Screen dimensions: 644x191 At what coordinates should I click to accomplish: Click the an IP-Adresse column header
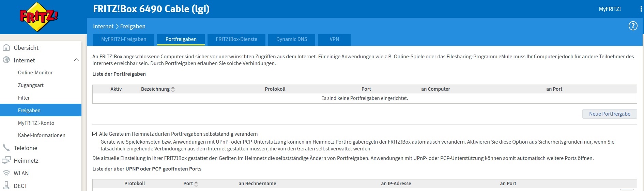[396, 183]
